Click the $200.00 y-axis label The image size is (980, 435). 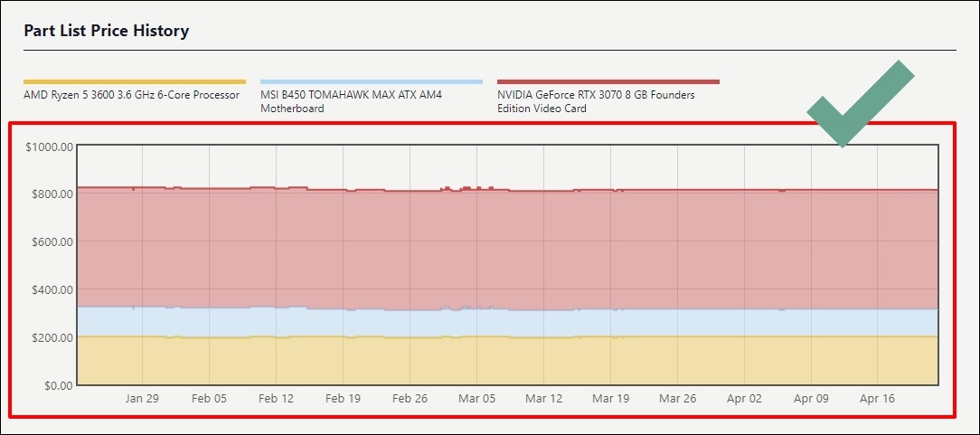(x=52, y=337)
